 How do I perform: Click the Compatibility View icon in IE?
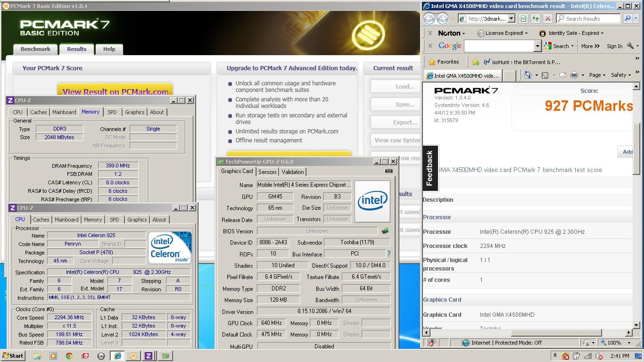point(523,18)
